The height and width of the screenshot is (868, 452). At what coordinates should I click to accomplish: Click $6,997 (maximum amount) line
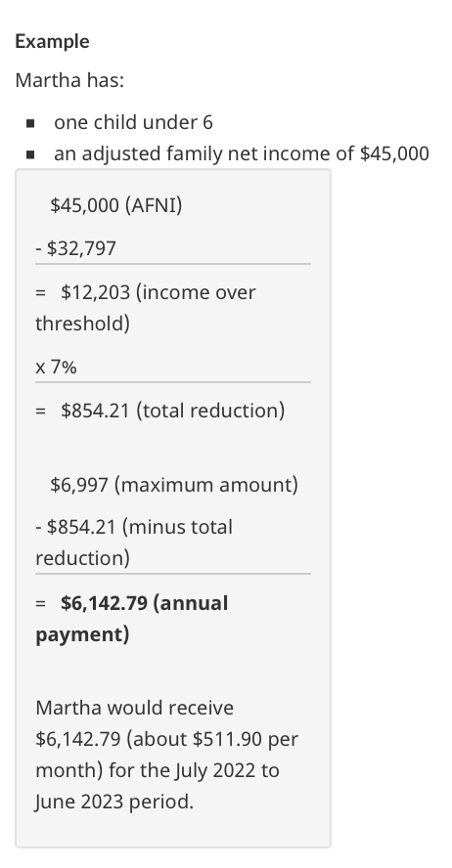pos(174,485)
